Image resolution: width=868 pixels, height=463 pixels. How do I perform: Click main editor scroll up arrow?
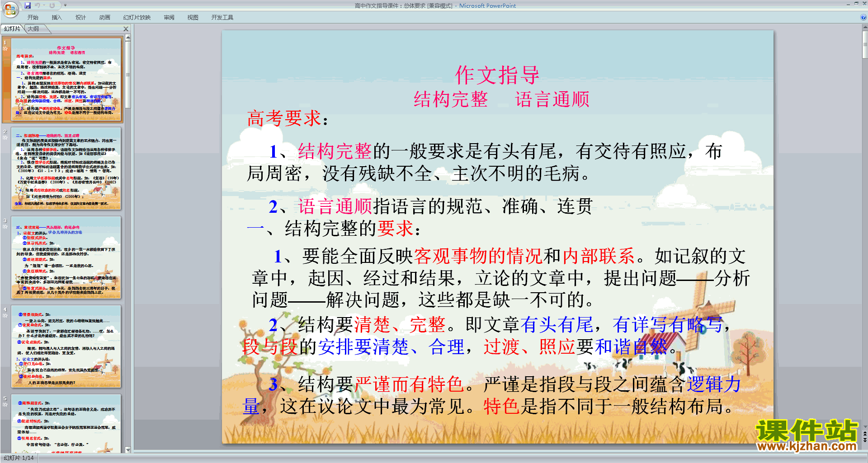(x=865, y=28)
